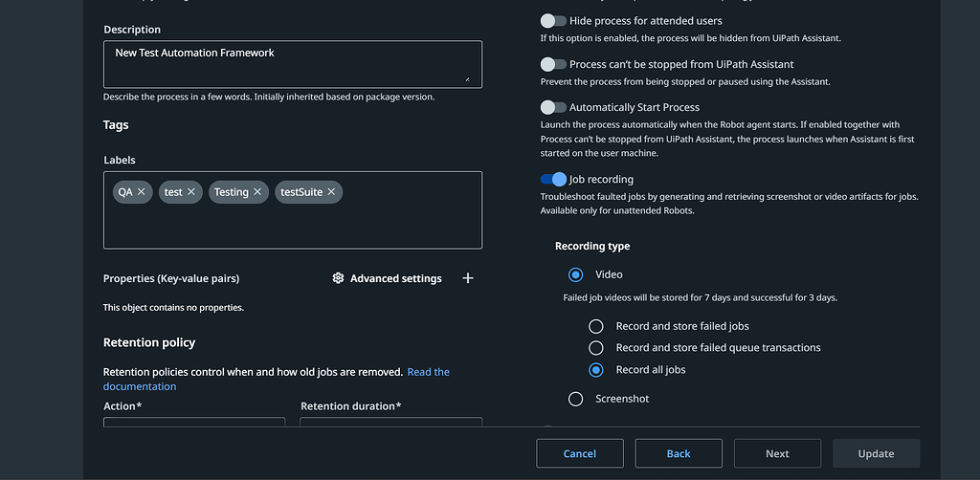
Task: Remove the Testing label chip
Action: (257, 192)
